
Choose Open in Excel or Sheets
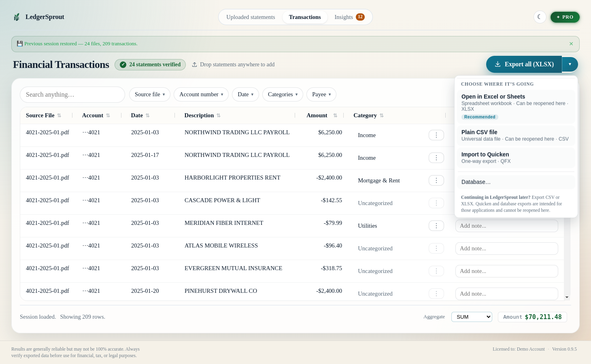click(516, 107)
